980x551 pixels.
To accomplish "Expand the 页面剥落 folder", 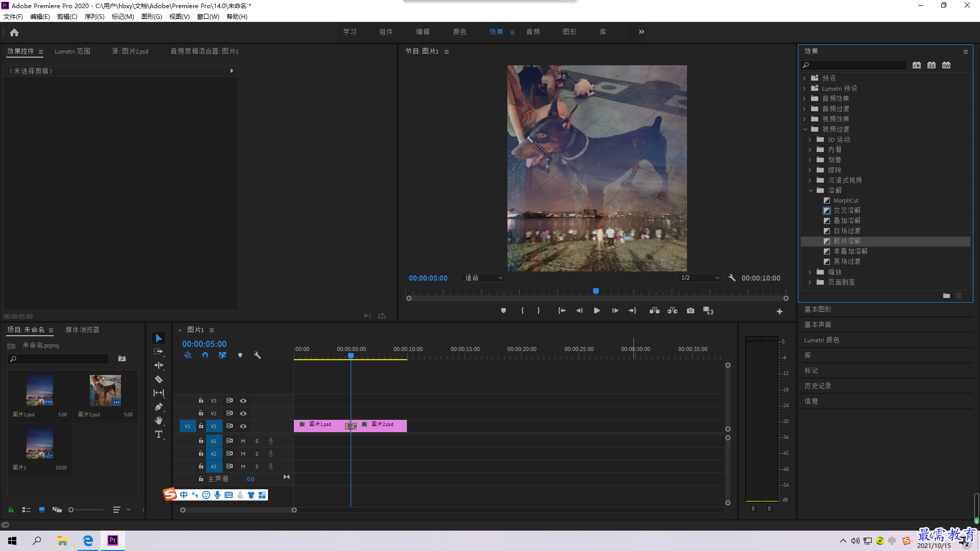I will tap(810, 282).
